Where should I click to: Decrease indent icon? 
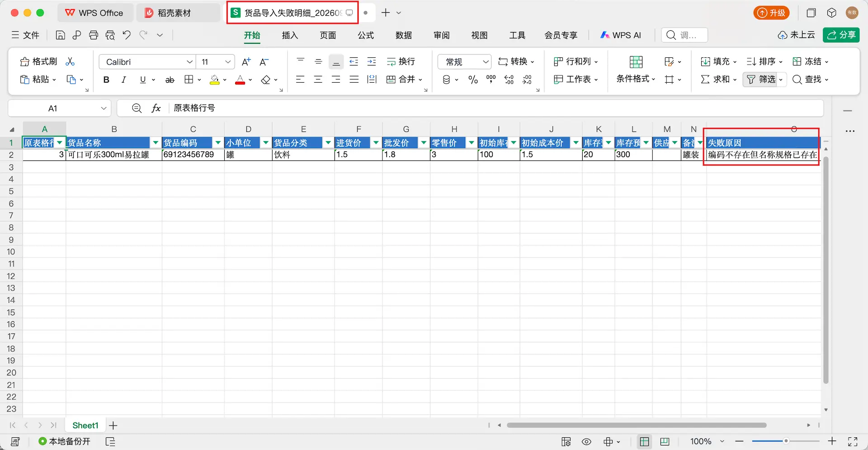pyautogui.click(x=354, y=61)
